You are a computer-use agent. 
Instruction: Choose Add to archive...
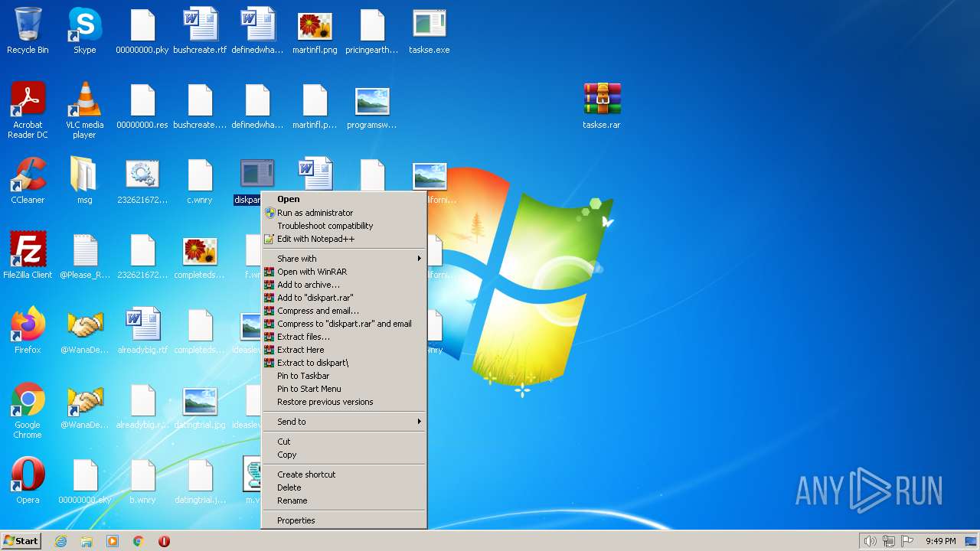[344, 285]
